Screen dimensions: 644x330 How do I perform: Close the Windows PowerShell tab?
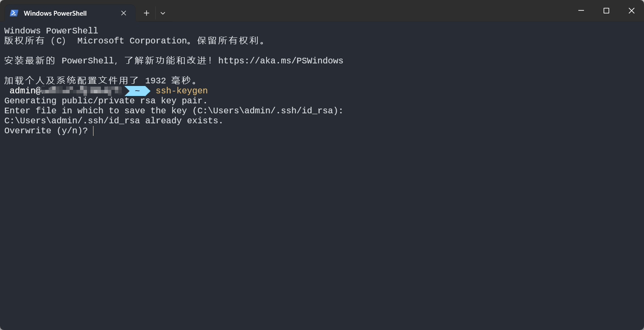point(123,13)
